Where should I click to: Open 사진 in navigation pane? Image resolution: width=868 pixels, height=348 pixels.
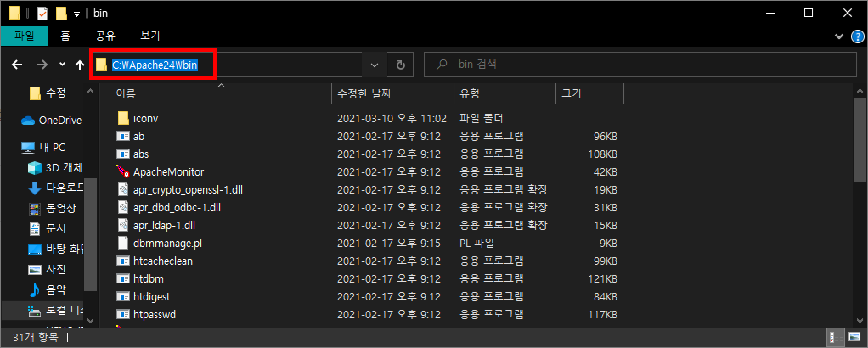point(48,269)
